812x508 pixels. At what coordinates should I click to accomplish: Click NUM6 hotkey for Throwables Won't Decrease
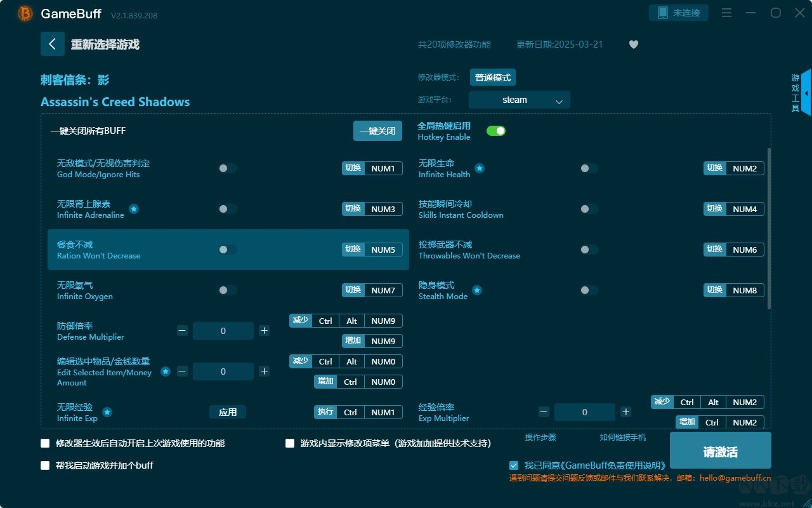745,250
